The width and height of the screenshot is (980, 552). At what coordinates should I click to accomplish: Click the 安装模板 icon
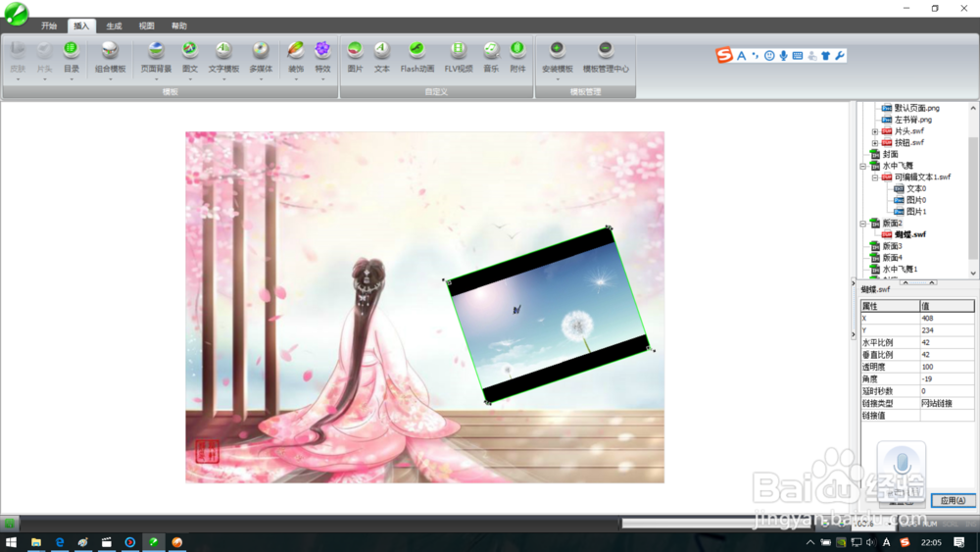tap(557, 49)
